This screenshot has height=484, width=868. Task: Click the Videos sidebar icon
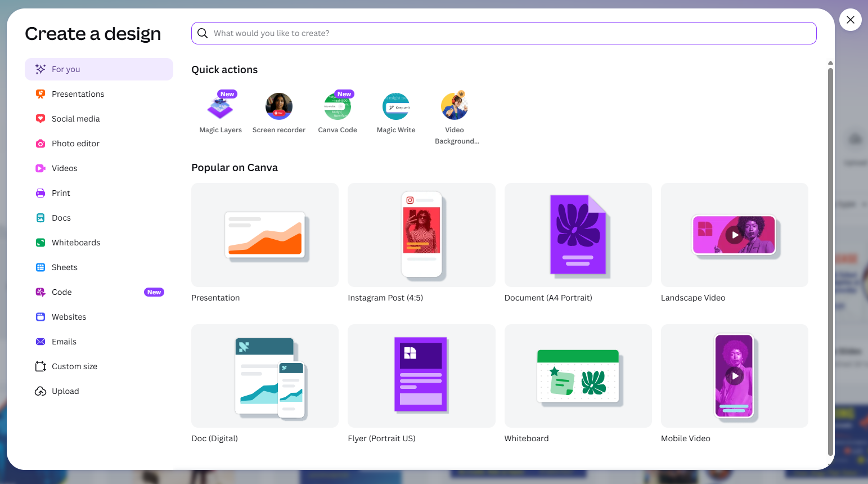tap(41, 168)
